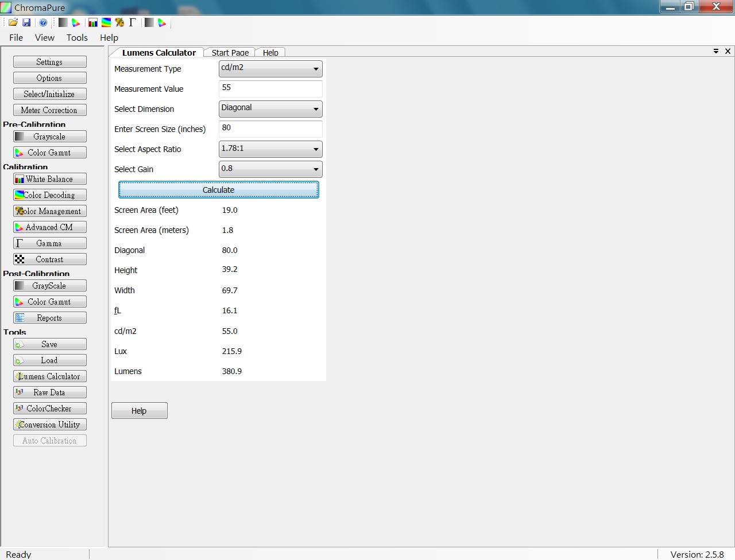Open Contrast sidebar module
This screenshot has width=735, height=560.
click(x=50, y=259)
